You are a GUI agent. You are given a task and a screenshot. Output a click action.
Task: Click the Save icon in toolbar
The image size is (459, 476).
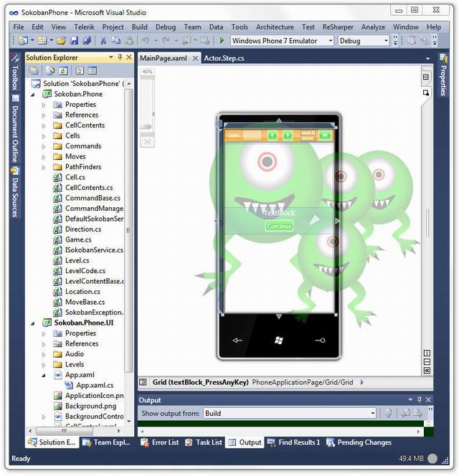click(x=74, y=40)
